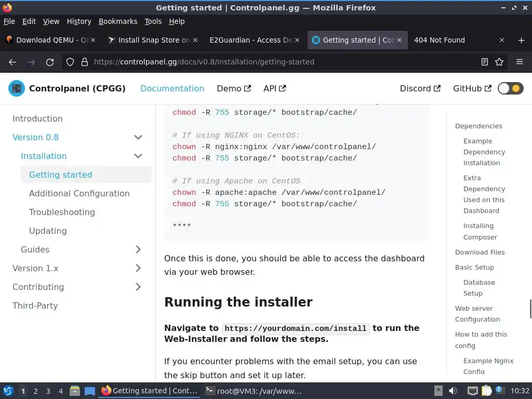Close the 404 Not Found tab
Image resolution: width=532 pixels, height=399 pixels.
(502, 40)
